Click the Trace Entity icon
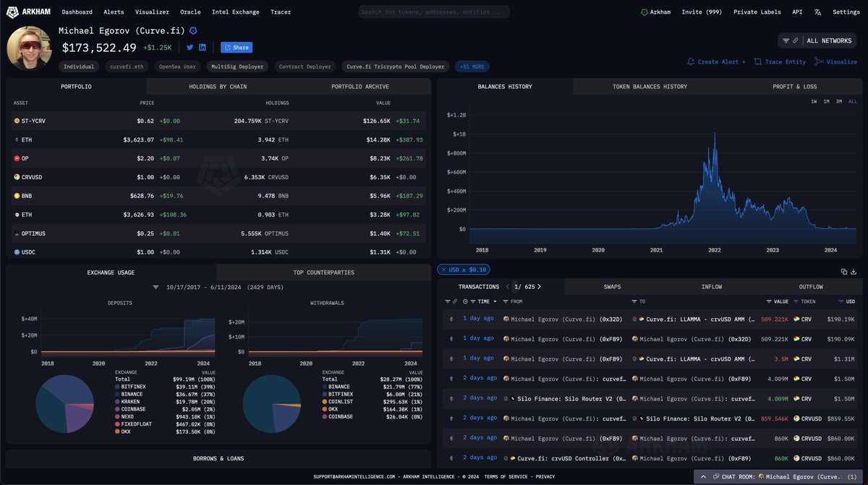The image size is (868, 485). (758, 61)
